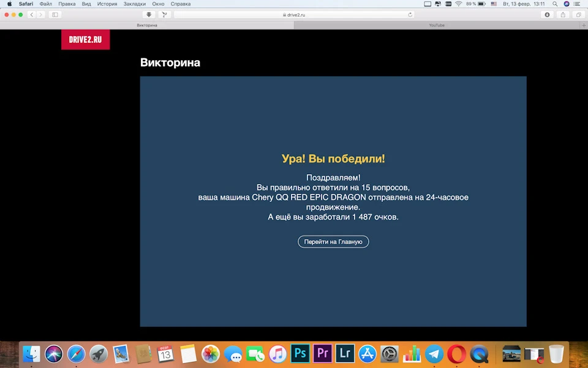The image size is (588, 368).
Task: Open the Safari share menu
Action: click(563, 15)
